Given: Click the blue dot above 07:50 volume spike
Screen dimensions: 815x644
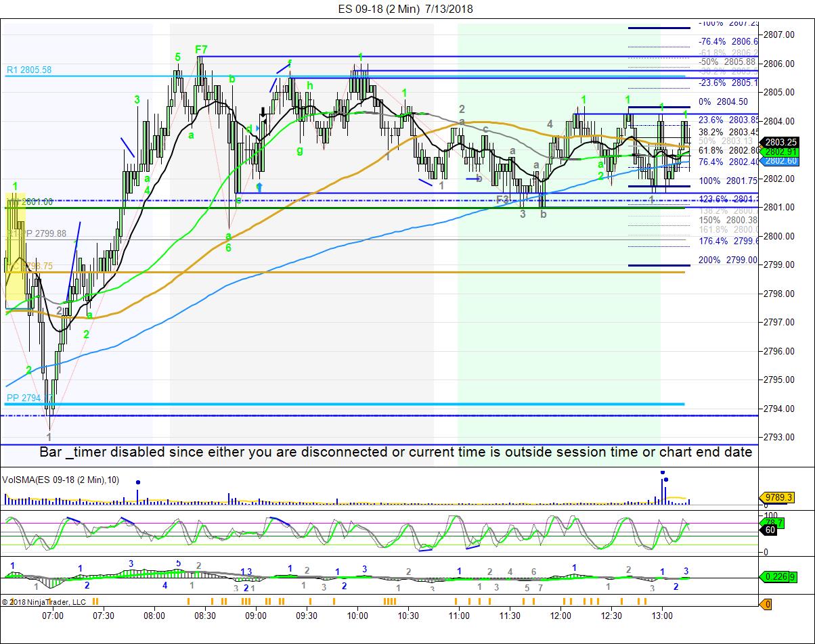Looking at the screenshot, I should coord(138,482).
